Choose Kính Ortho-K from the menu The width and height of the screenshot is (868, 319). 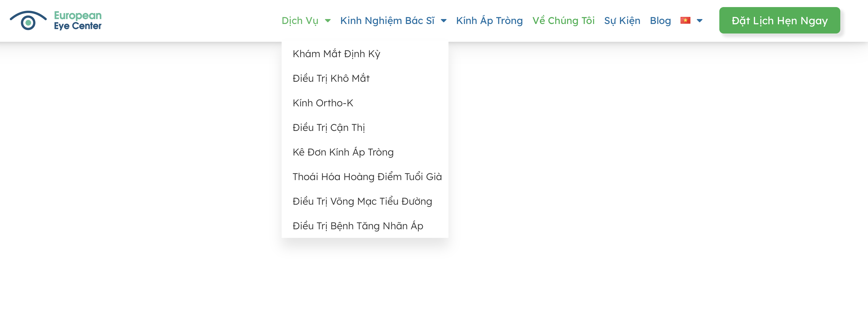(323, 103)
